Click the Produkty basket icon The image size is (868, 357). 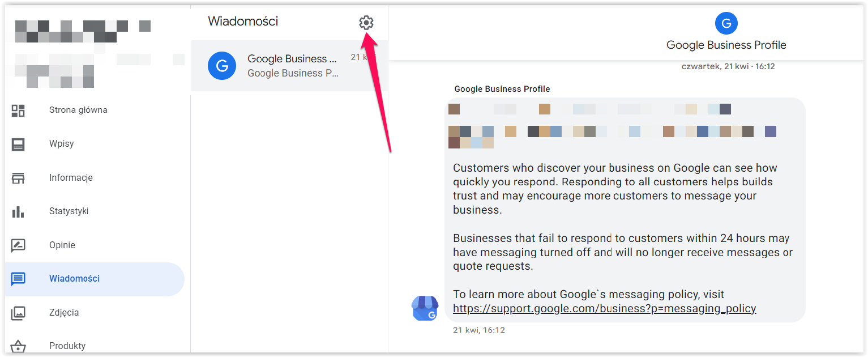(18, 346)
